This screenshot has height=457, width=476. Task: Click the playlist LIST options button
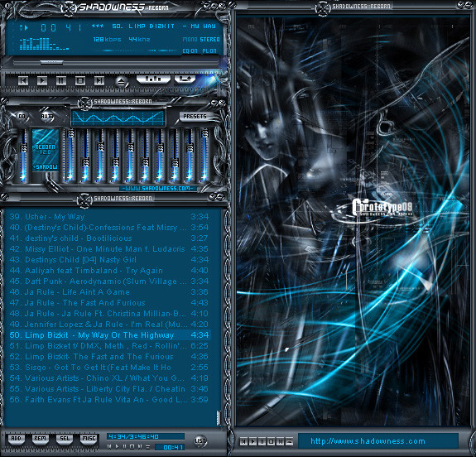[200, 440]
